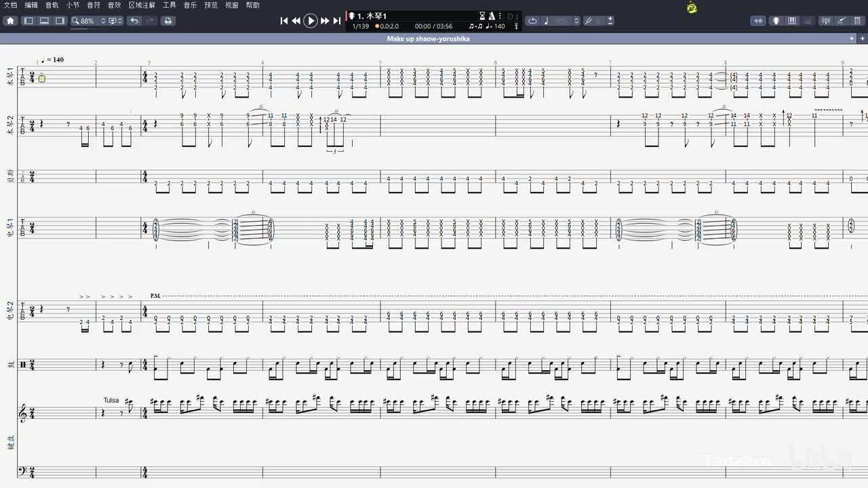This screenshot has width=868, height=488.
Task: Toggle the right side panel
Action: (x=60, y=21)
